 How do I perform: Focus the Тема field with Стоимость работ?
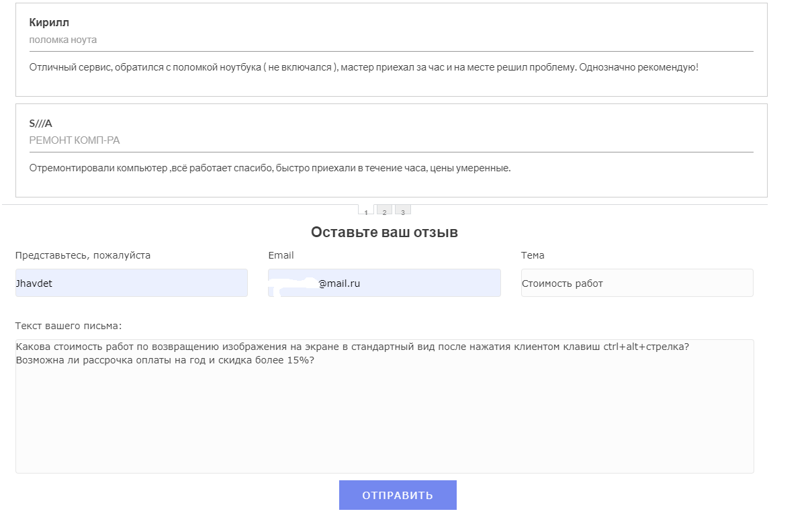tap(637, 283)
